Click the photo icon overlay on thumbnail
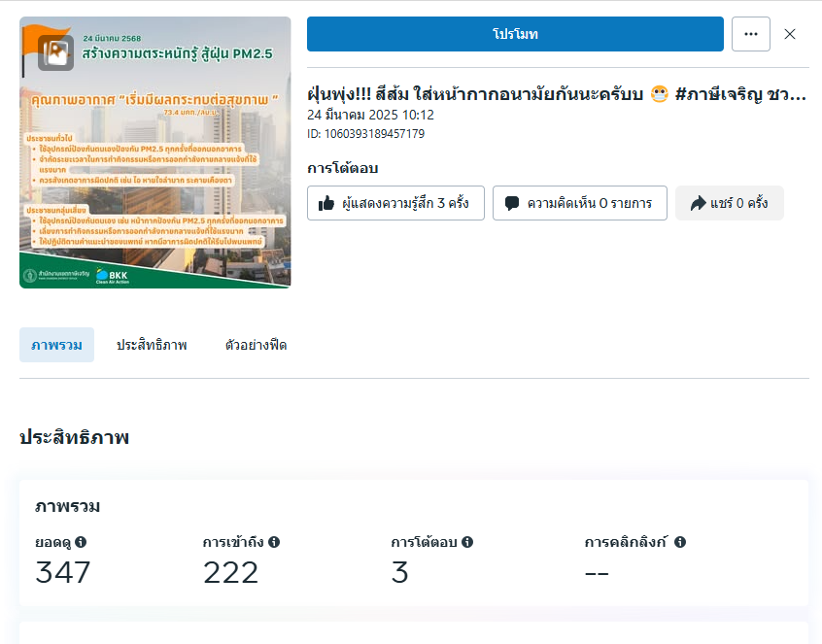The height and width of the screenshot is (644, 822). click(x=55, y=52)
